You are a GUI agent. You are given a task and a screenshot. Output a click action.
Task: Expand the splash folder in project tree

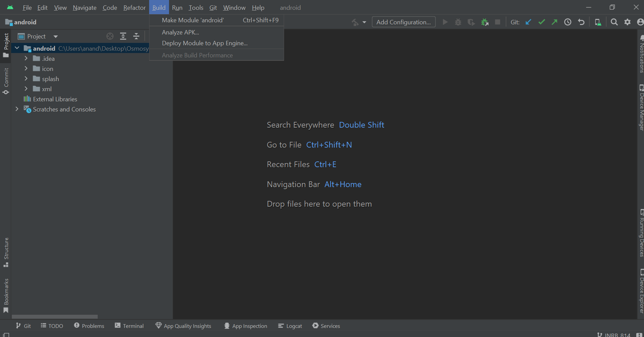pyautogui.click(x=26, y=79)
